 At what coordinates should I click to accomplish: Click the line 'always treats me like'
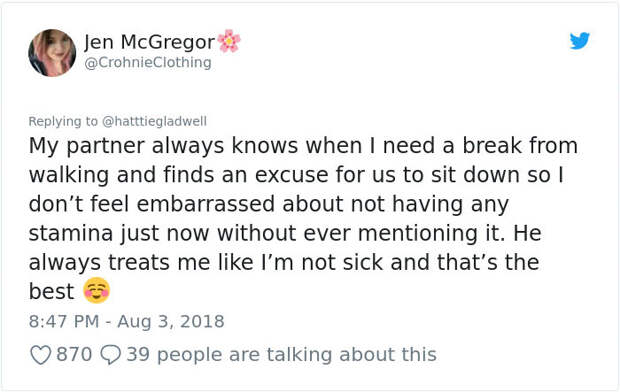(284, 262)
